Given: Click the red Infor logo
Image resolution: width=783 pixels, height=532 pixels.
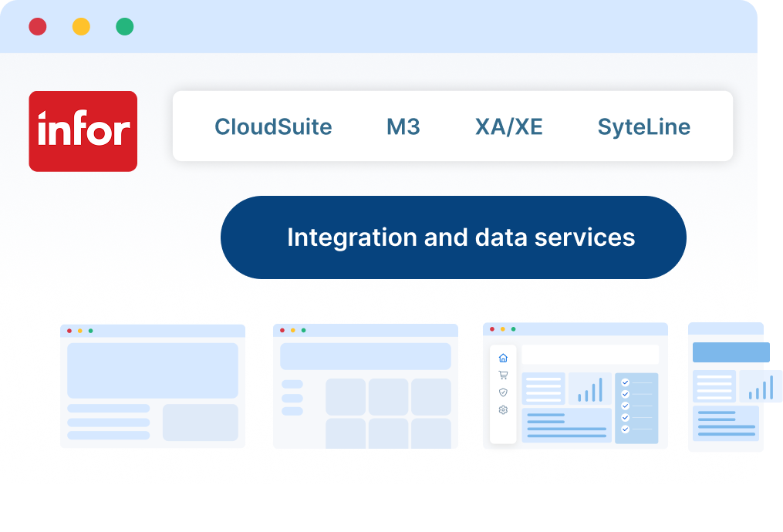Looking at the screenshot, I should tap(83, 131).
